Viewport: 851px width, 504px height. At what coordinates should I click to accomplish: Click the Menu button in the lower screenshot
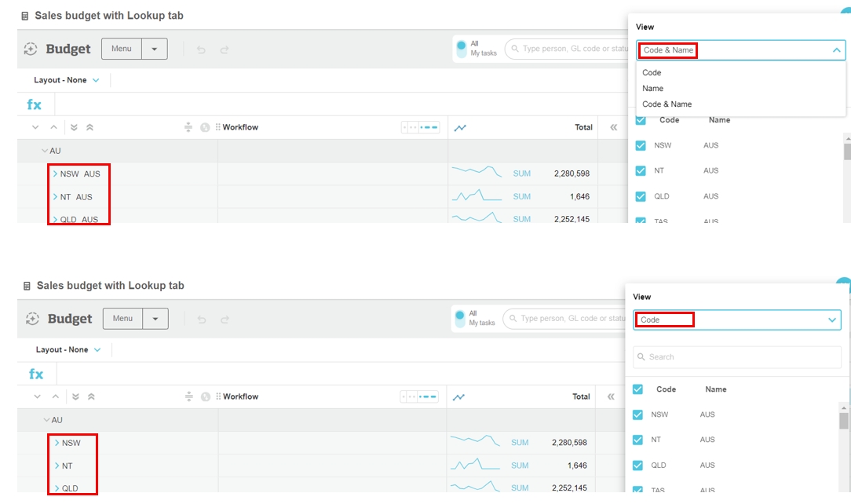tap(122, 319)
